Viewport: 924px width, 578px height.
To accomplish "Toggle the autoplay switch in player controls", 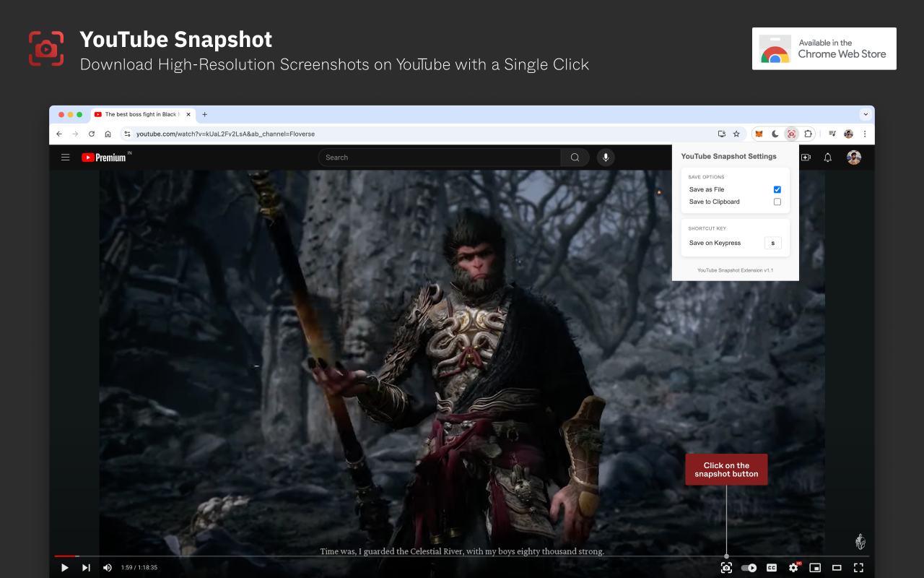I will point(749,568).
